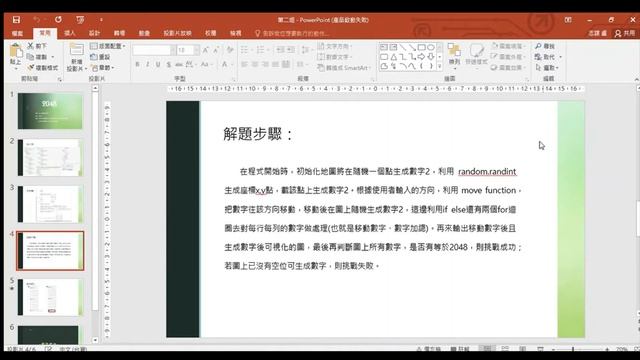Apply bulleted list
The width and height of the screenshot is (640, 360).
pyautogui.click(x=245, y=50)
